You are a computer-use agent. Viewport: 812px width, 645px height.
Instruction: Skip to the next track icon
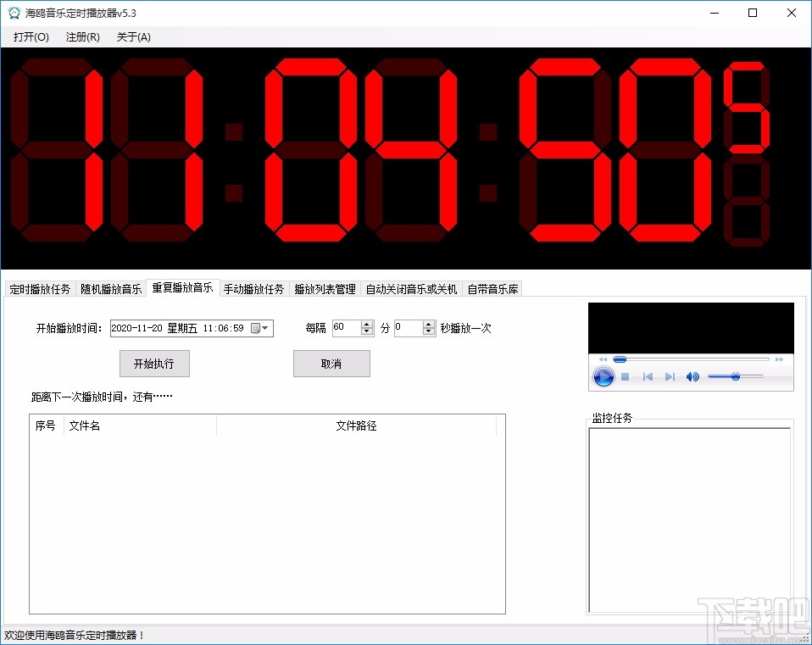(670, 375)
